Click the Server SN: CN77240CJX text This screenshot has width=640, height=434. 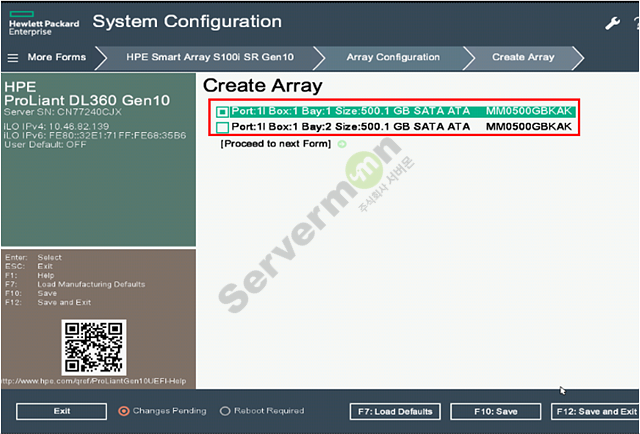pyautogui.click(x=63, y=112)
